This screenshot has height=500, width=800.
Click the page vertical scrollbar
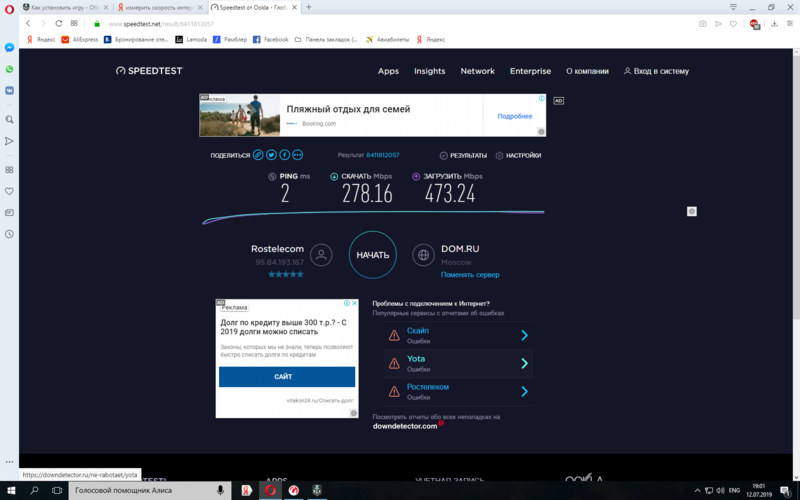pyautogui.click(x=796, y=189)
